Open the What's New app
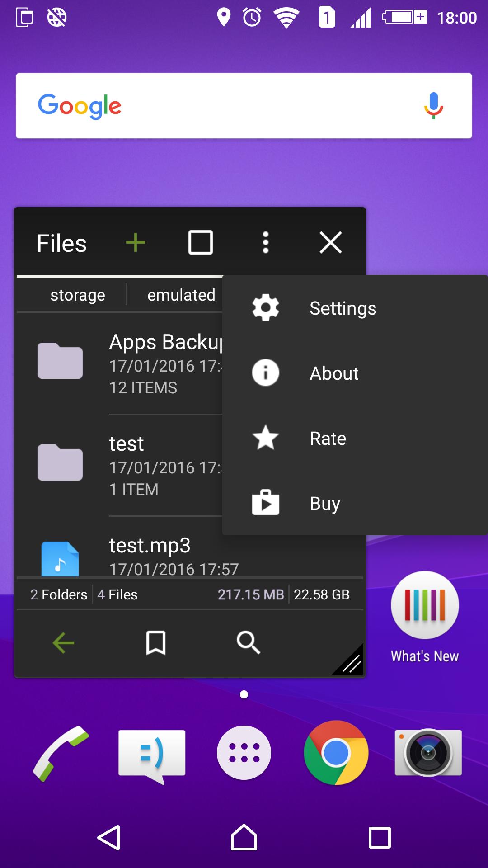The image size is (488, 868). (x=425, y=617)
